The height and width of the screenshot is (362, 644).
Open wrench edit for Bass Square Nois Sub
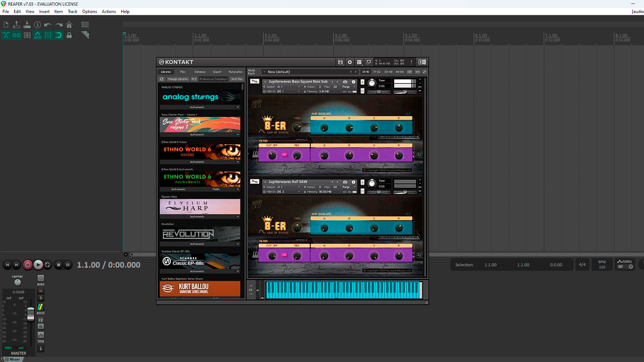(x=255, y=82)
